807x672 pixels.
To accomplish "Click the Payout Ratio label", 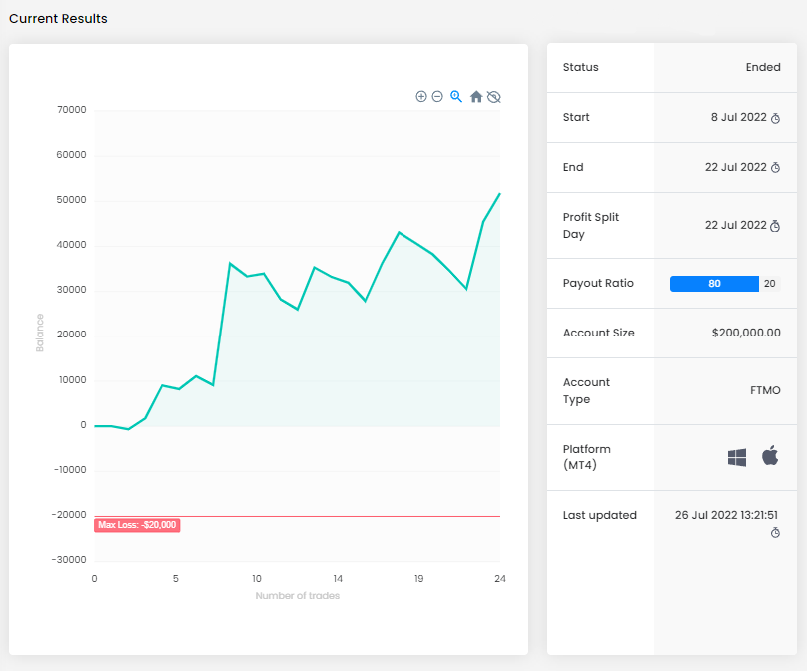I will point(598,283).
